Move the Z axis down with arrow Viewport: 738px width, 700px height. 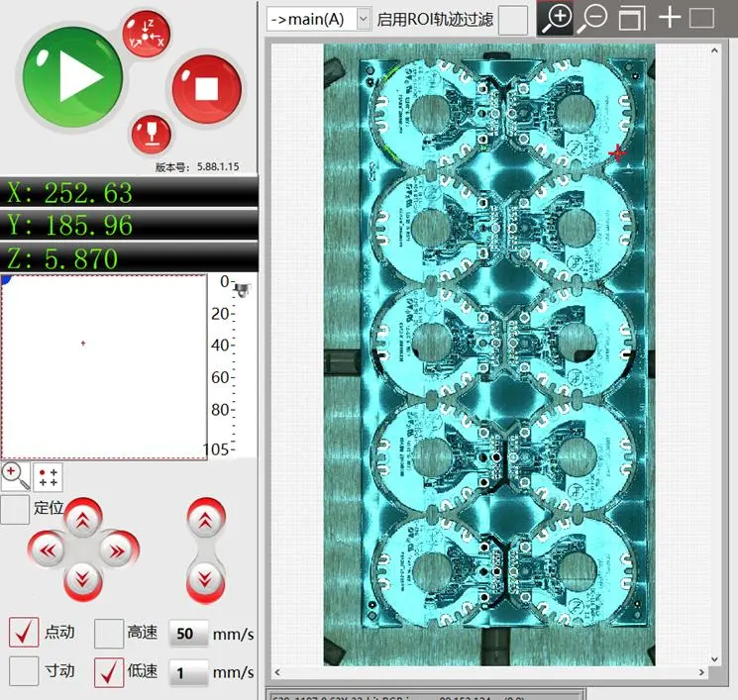pyautogui.click(x=204, y=577)
